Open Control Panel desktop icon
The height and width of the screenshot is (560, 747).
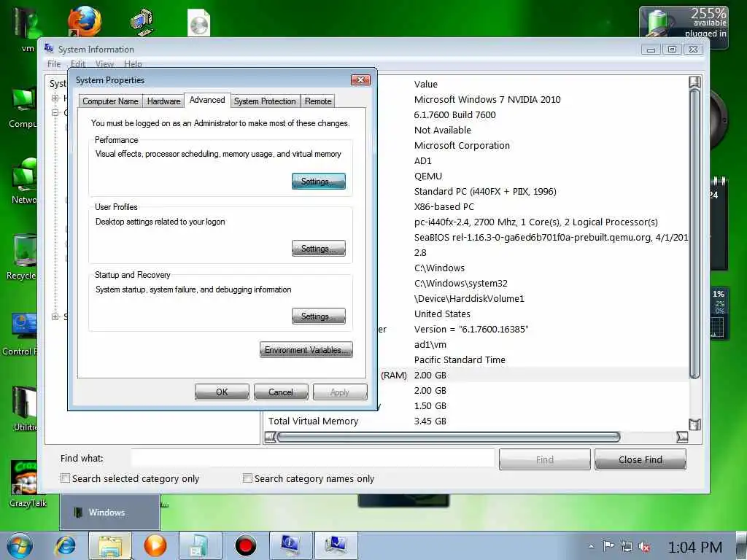click(x=20, y=334)
